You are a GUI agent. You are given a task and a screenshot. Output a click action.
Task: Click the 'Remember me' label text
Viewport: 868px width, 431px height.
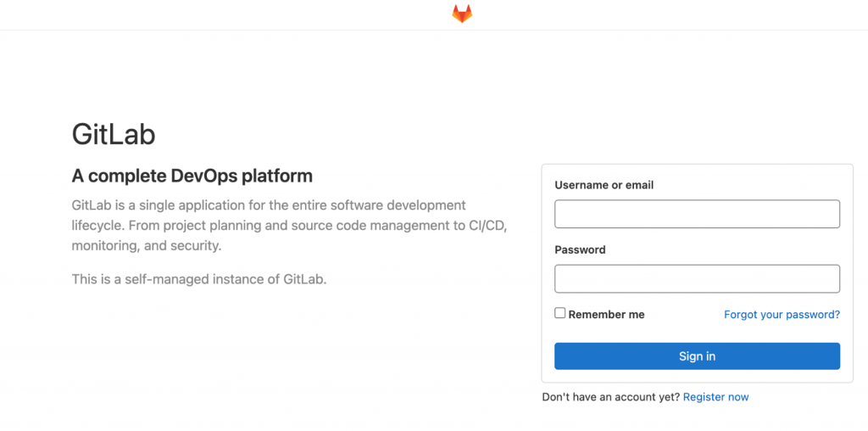pyautogui.click(x=606, y=315)
